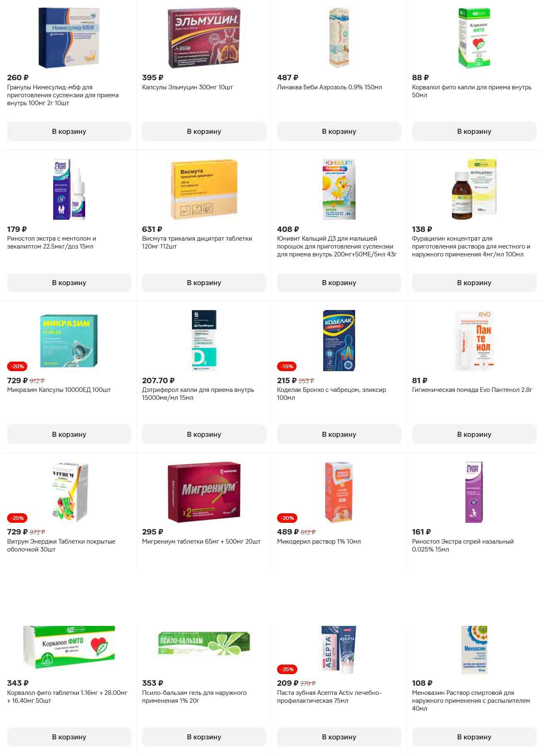This screenshot has height=756, width=552.
Task: View the Псило-бальзам gel product image
Action: point(204,644)
